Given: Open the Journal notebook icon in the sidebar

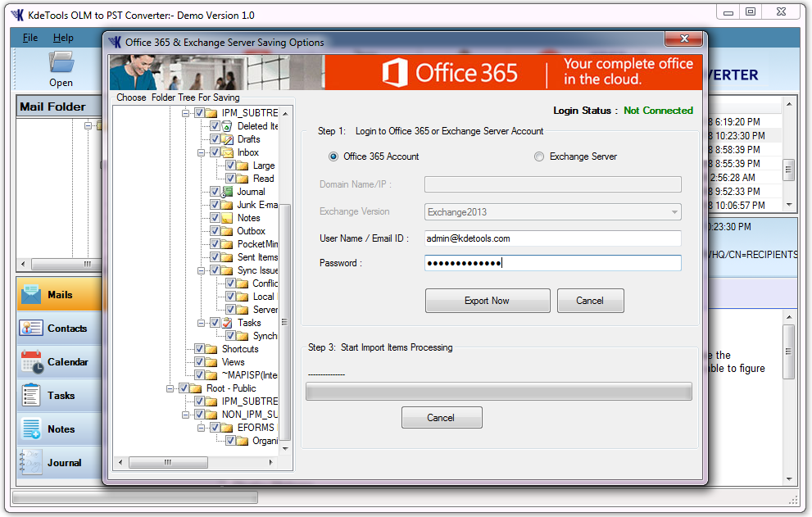Looking at the screenshot, I should pos(30,463).
